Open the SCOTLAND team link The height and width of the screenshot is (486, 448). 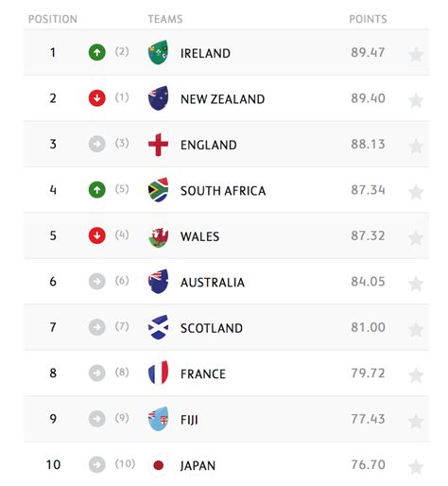click(x=212, y=328)
